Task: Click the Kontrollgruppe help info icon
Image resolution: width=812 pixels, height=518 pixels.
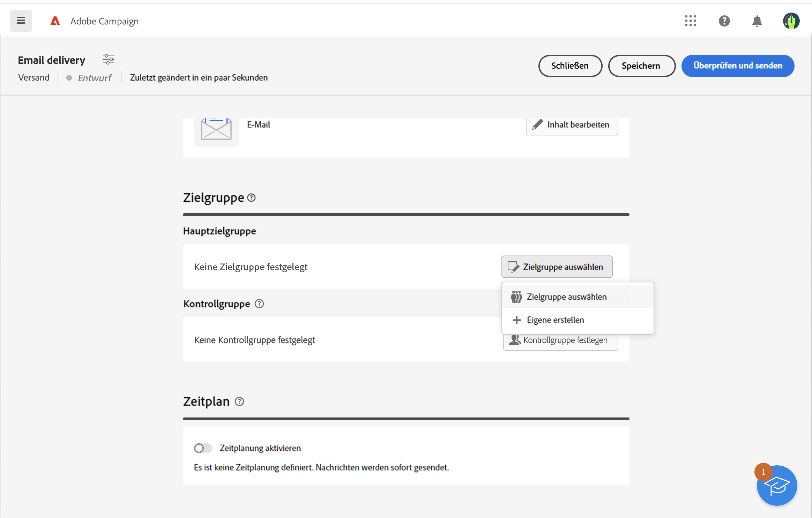Action: click(259, 304)
